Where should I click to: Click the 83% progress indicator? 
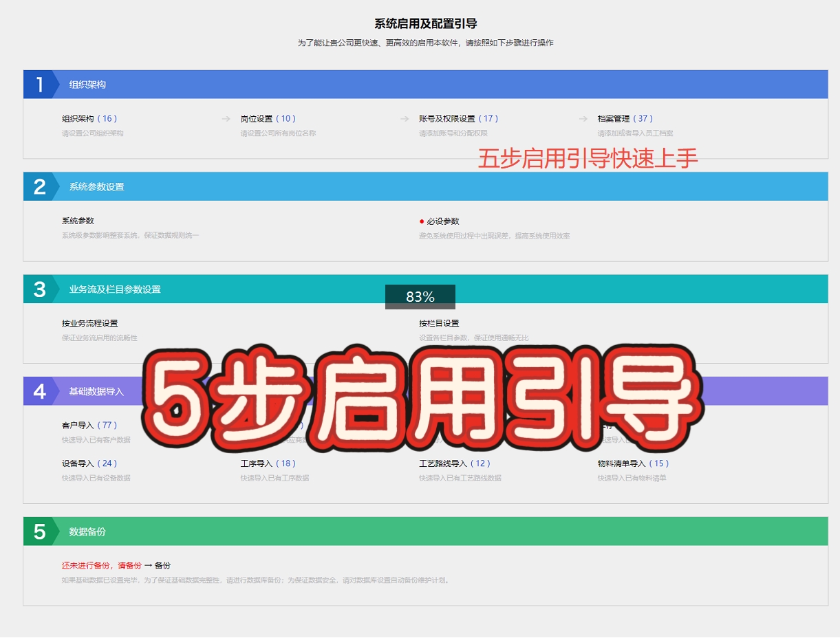(420, 297)
